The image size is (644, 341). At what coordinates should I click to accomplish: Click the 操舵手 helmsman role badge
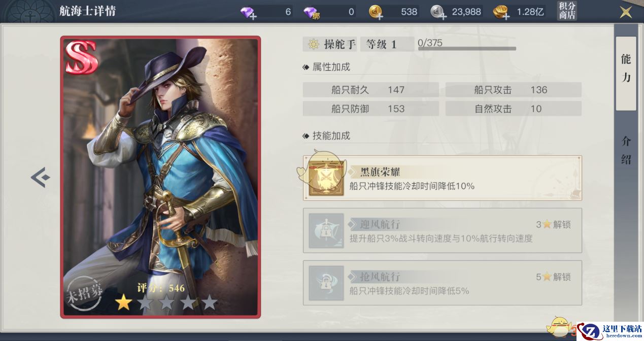click(330, 44)
